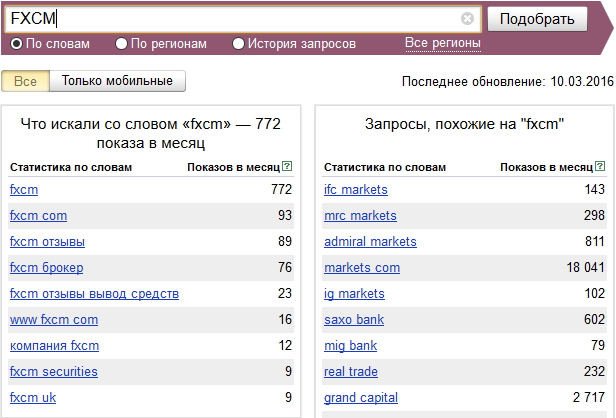Clear the search field with the X icon

click(467, 18)
